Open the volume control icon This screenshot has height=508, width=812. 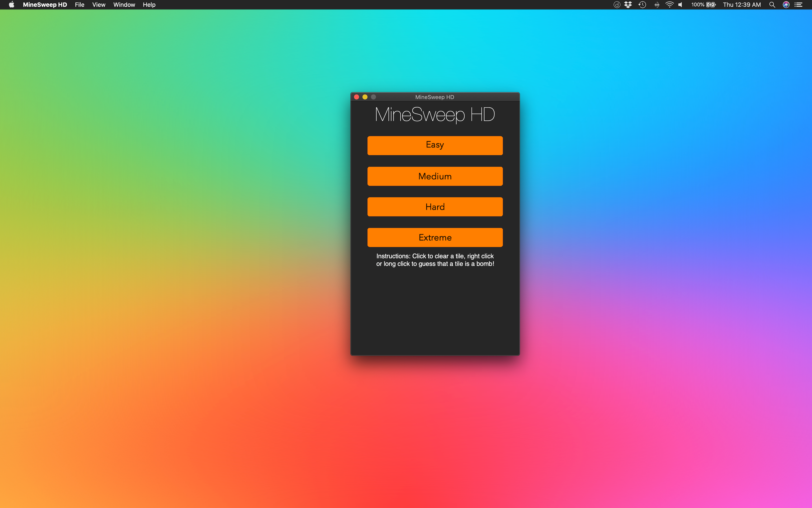click(x=680, y=5)
